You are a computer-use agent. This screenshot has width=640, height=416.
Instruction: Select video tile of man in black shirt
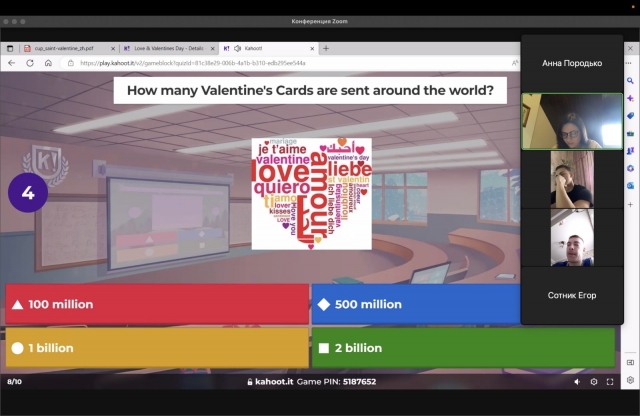point(572,179)
